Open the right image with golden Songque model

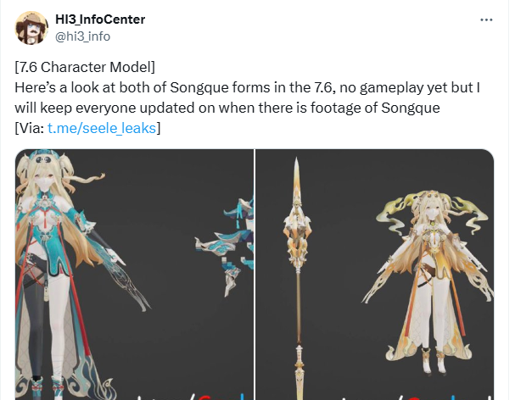[x=374, y=275]
